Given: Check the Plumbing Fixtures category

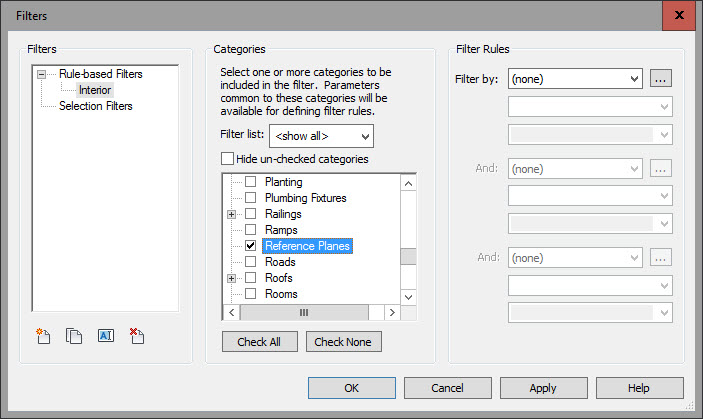Looking at the screenshot, I should tap(251, 198).
